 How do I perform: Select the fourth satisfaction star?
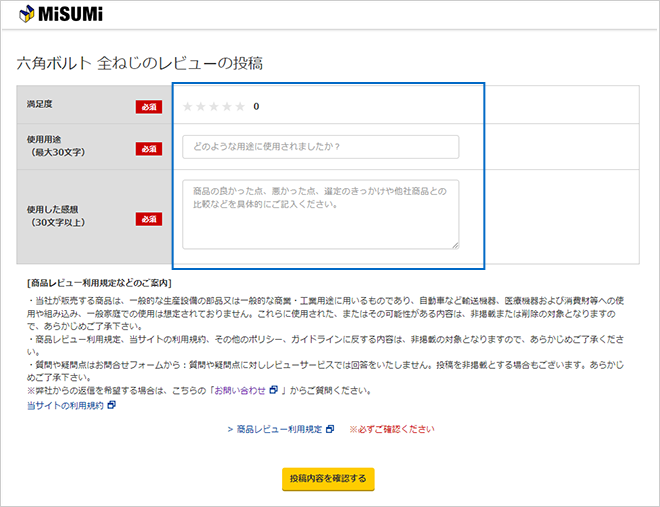(x=227, y=106)
